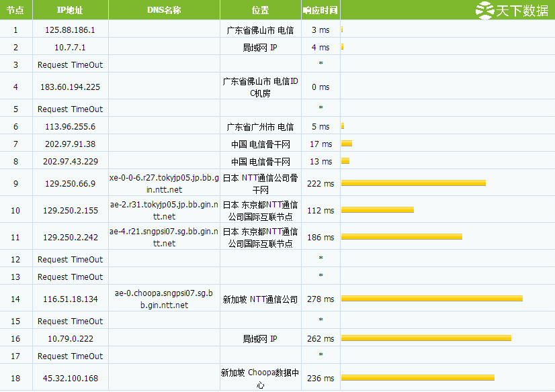555x392 pixels.
Task: Click DNS name ae-0.choopa.sngpsi07.sg.bb.gin.ntt.net
Action: 163,299
